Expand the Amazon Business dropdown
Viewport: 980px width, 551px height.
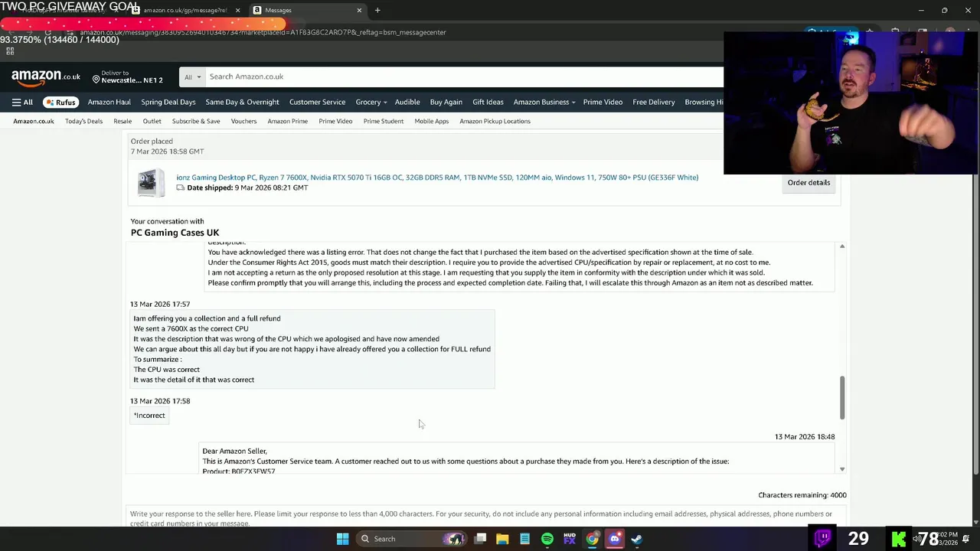[544, 102]
